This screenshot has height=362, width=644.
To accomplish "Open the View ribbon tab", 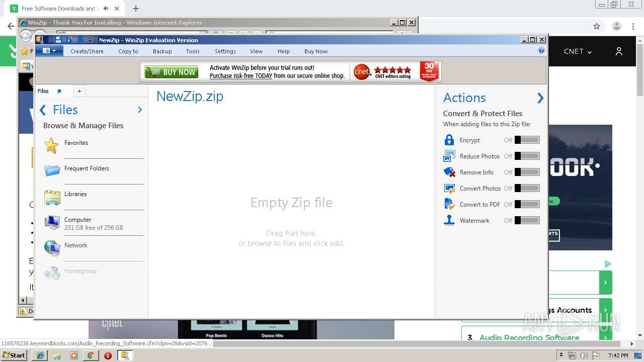I will coord(257,51).
